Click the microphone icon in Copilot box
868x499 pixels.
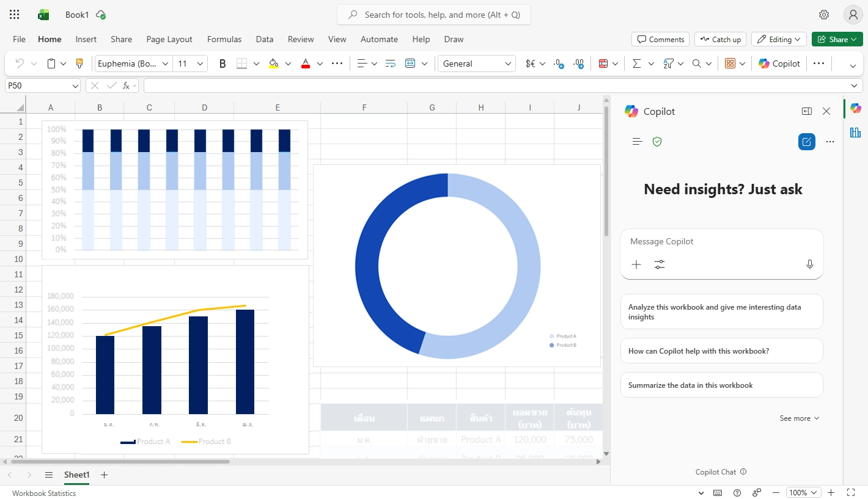809,264
